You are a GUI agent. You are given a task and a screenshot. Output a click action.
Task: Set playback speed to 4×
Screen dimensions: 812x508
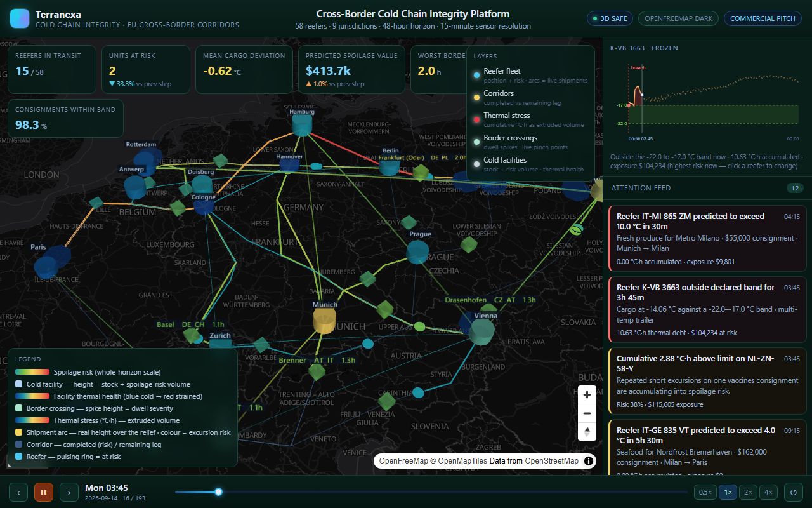[768, 492]
